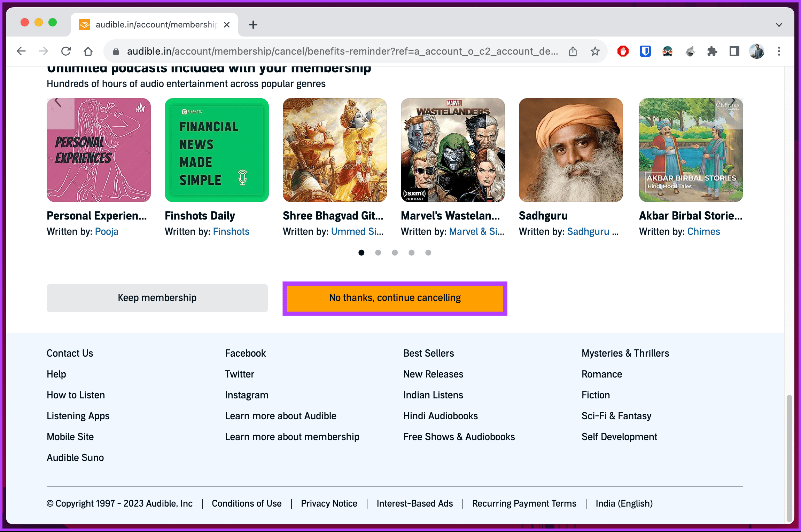Go back with the left arrow icon
This screenshot has height=532, width=801.
[x=21, y=51]
